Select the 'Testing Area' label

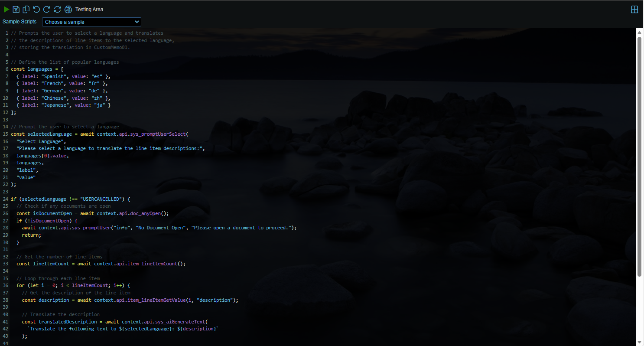[x=89, y=9]
